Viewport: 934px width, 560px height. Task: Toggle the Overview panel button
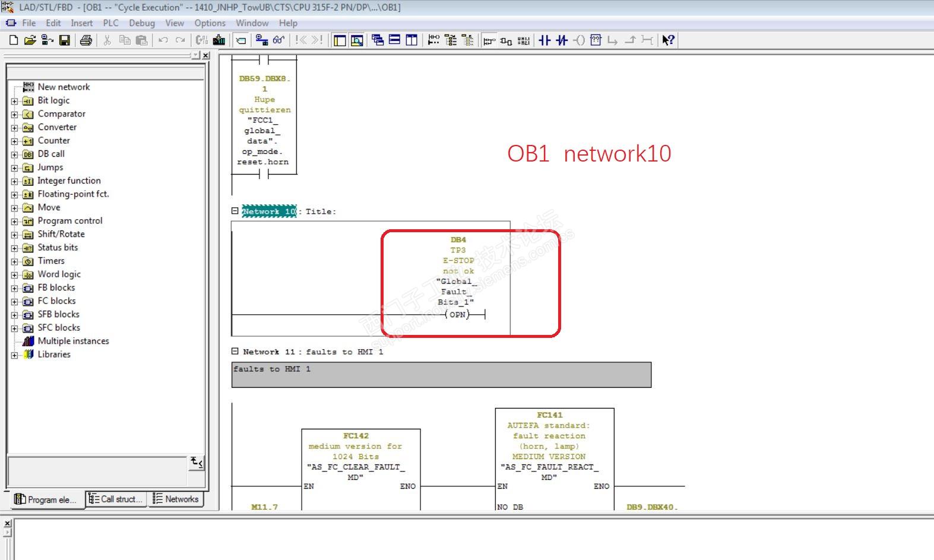(340, 40)
